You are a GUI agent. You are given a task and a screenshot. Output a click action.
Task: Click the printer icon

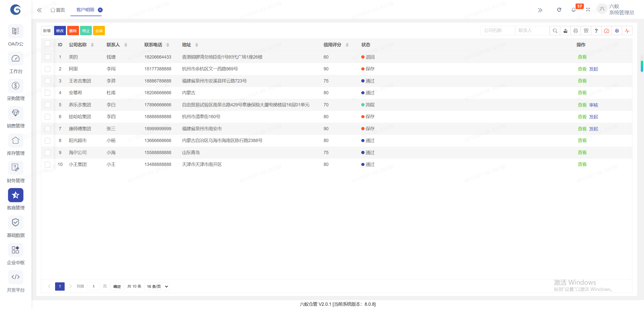point(576,31)
